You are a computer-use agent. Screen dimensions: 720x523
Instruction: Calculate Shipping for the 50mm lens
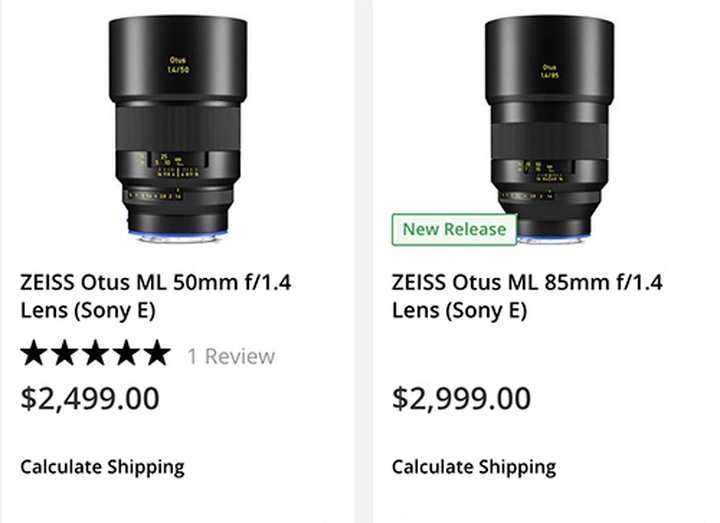coord(102,466)
